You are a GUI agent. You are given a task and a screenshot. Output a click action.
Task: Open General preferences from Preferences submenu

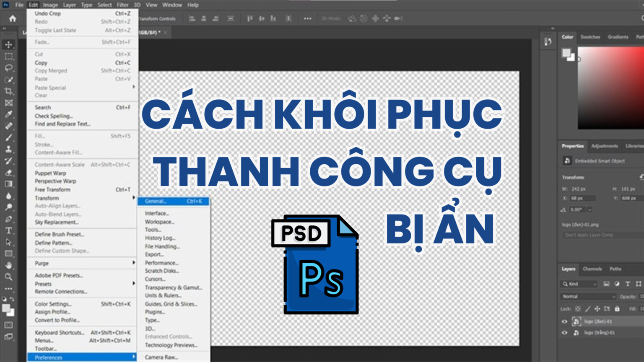click(156, 201)
